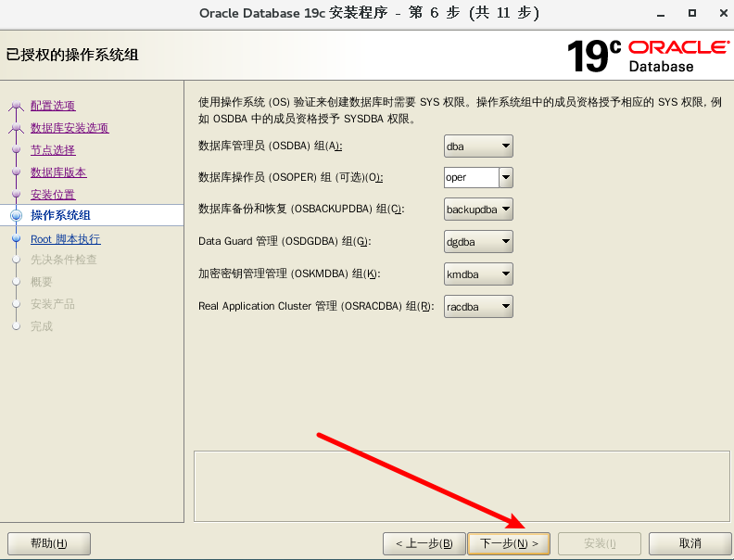The width and height of the screenshot is (734, 560).
Task: Navigate to 数据库版本 step
Action: point(58,172)
